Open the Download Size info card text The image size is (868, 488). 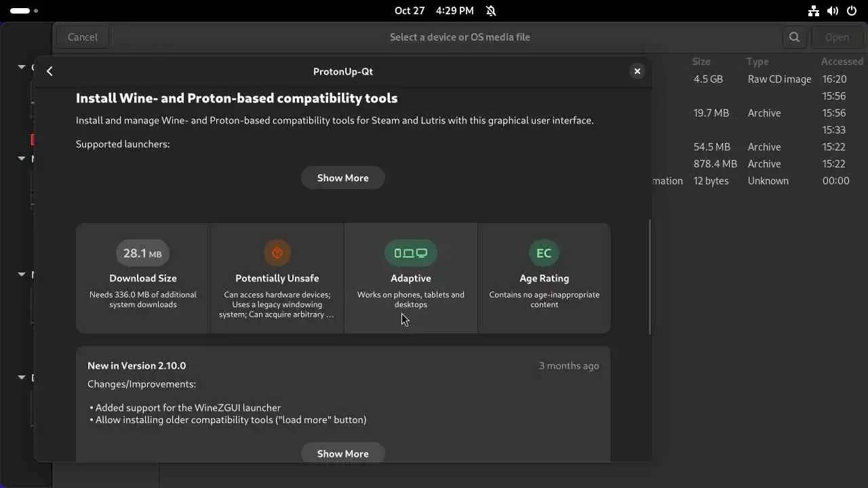tap(143, 278)
